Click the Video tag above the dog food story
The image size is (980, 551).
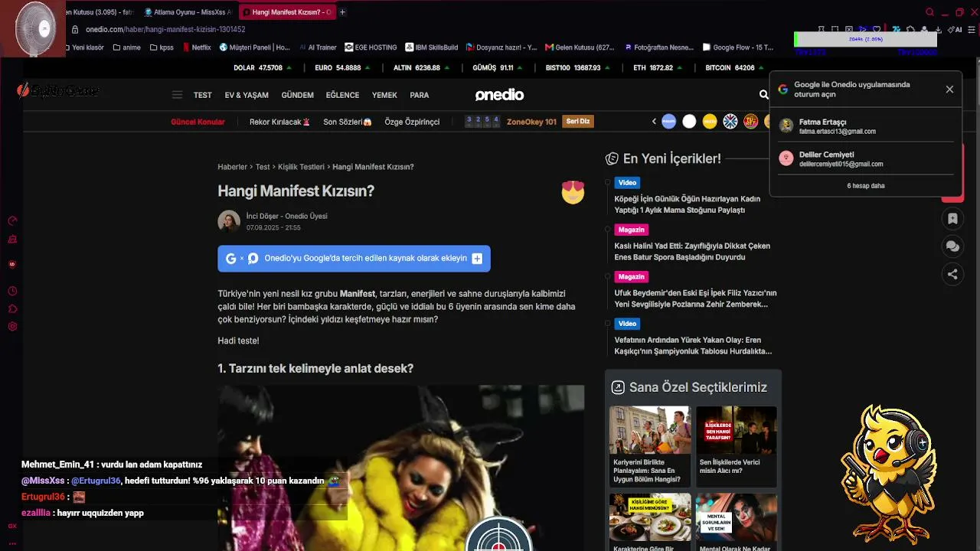pos(627,183)
